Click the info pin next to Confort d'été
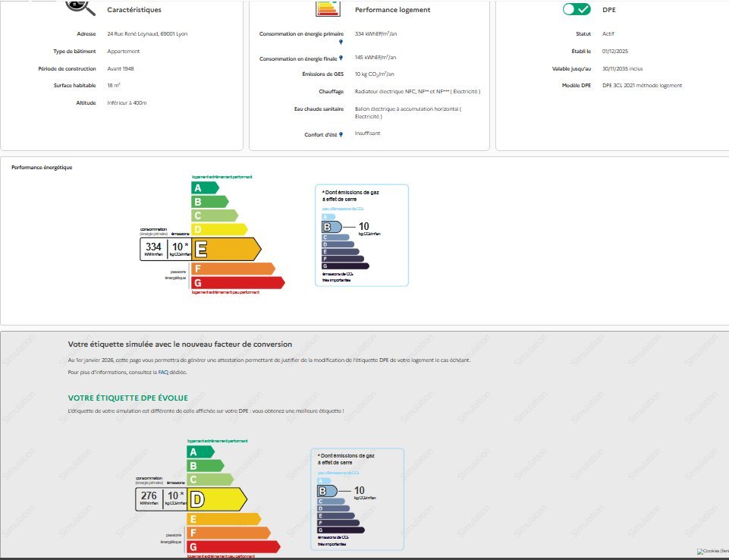Screen dimensions: 729x560 [x=341, y=134]
